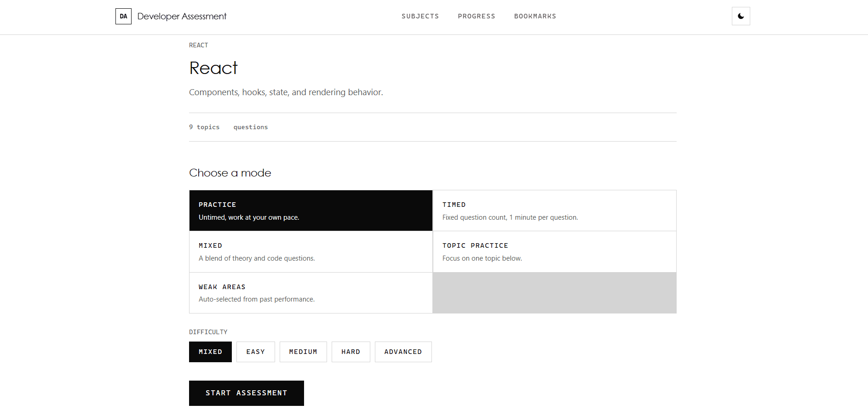Set difficulty to Mixed

coord(210,352)
